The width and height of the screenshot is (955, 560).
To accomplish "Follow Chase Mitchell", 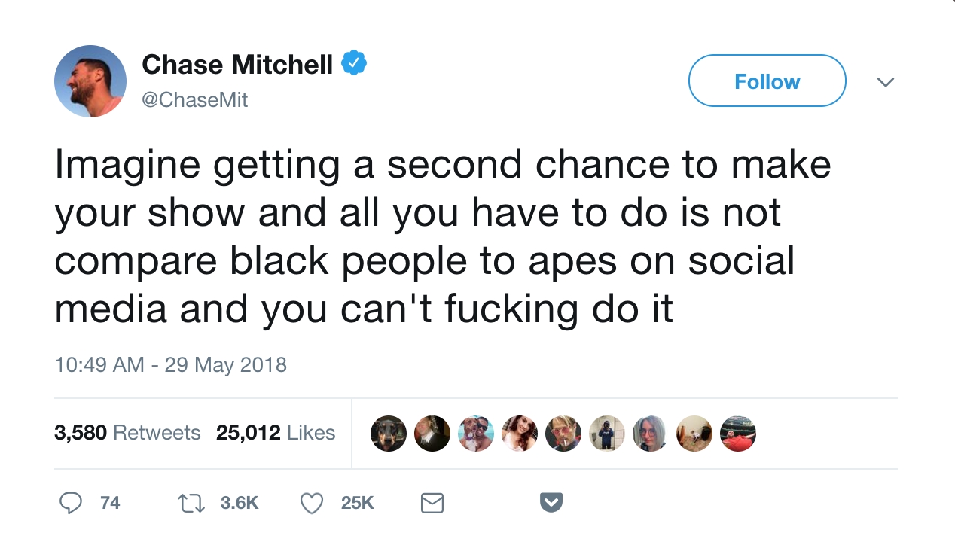I will point(767,81).
